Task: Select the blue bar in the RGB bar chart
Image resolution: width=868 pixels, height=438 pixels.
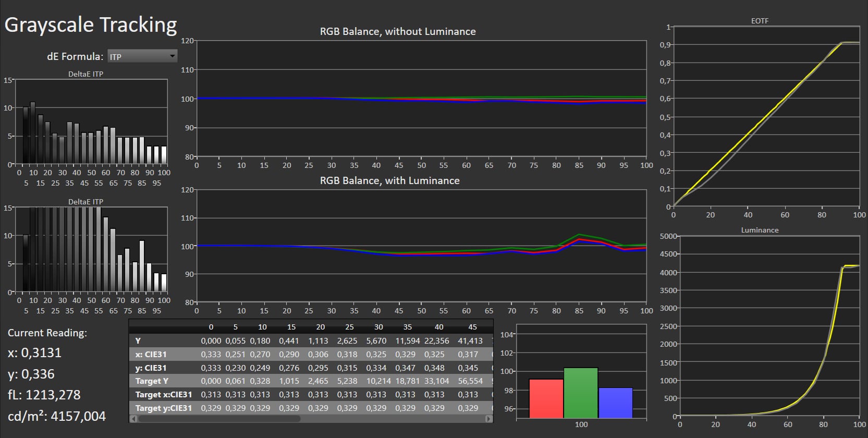Action: 616,402
